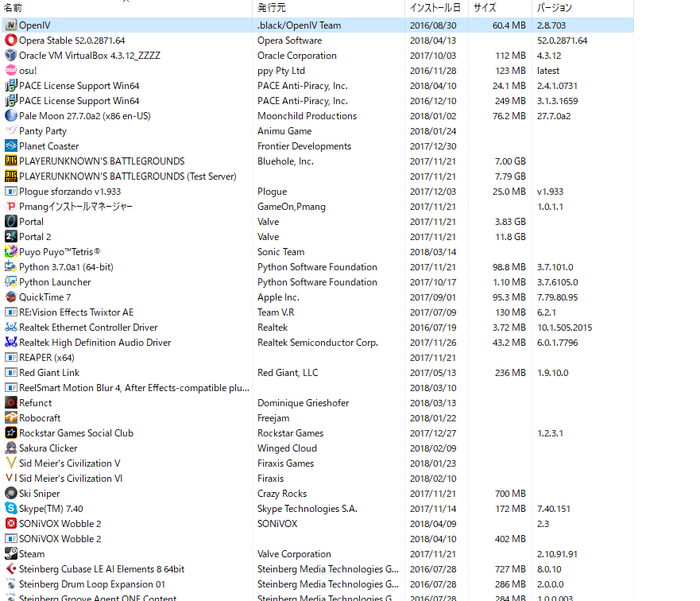700x601 pixels.
Task: Select Realtek Ethernet Controller Driver entry
Action: (x=318, y=328)
